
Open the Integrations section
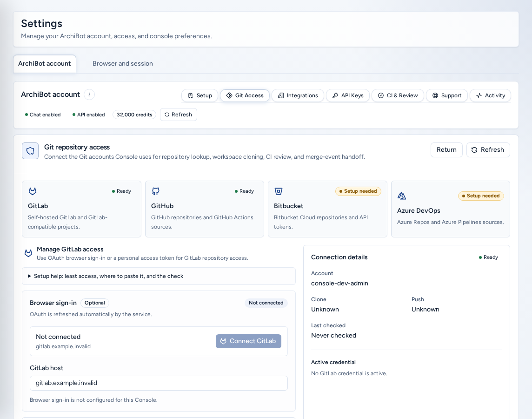click(298, 95)
